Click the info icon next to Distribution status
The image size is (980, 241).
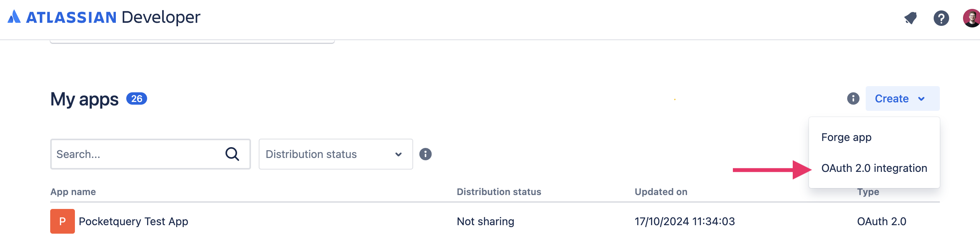point(425,154)
